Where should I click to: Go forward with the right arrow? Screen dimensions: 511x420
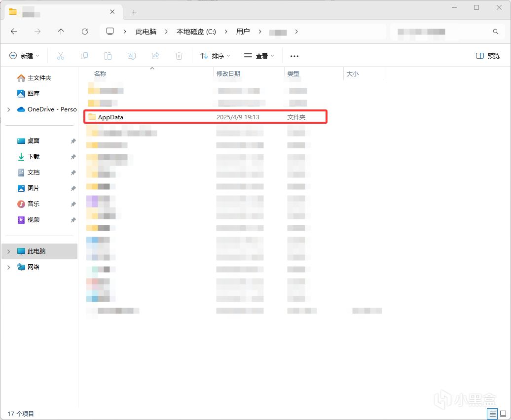37,32
